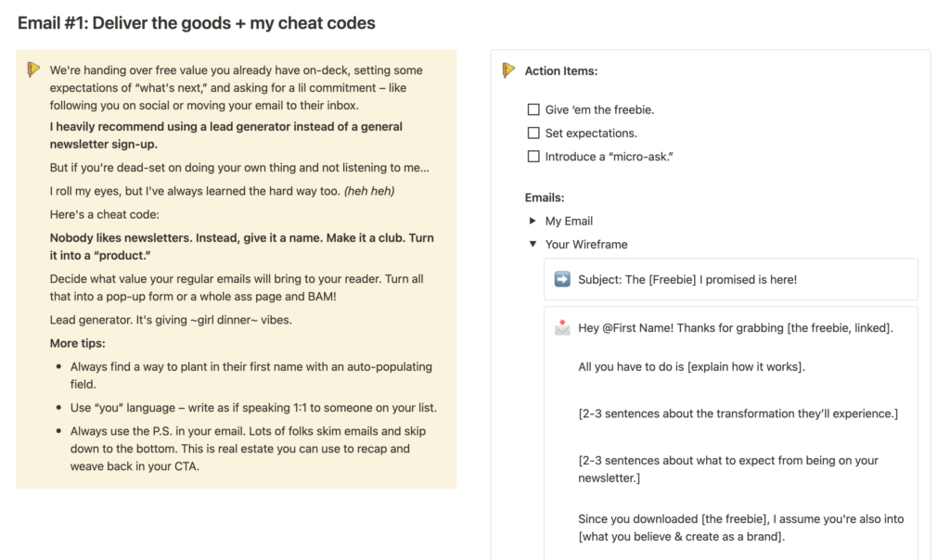Expand the My Email toggle

point(533,221)
